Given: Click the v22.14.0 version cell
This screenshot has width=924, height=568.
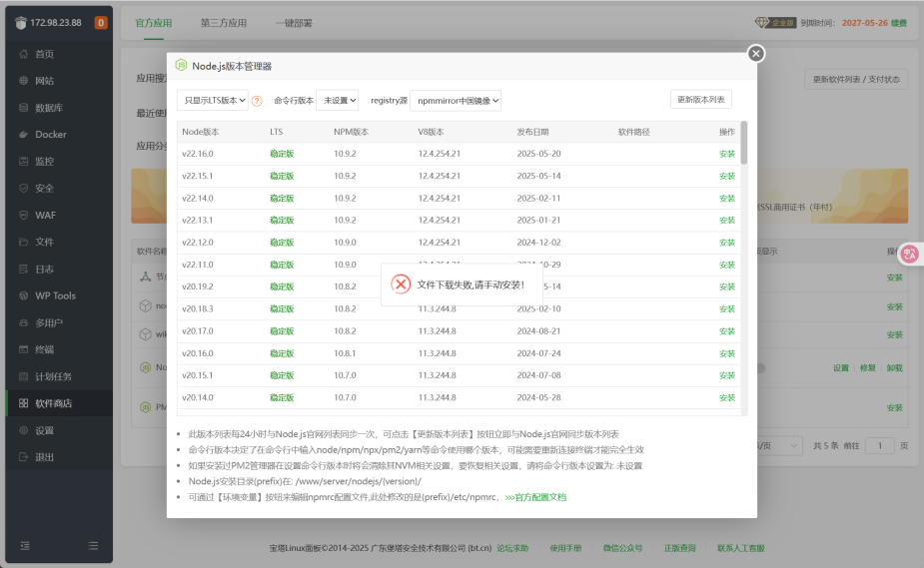Looking at the screenshot, I should click(198, 199).
